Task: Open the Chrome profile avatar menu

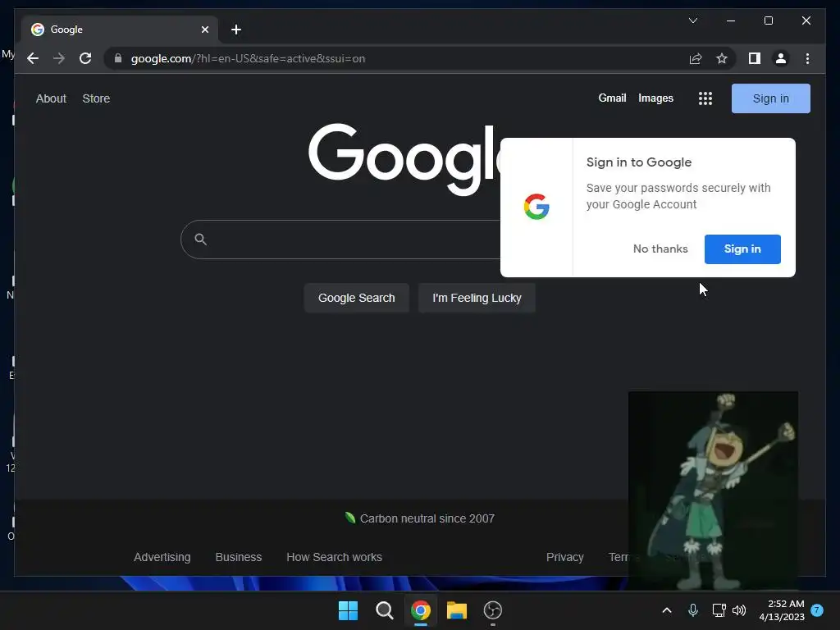Action: [x=781, y=58]
